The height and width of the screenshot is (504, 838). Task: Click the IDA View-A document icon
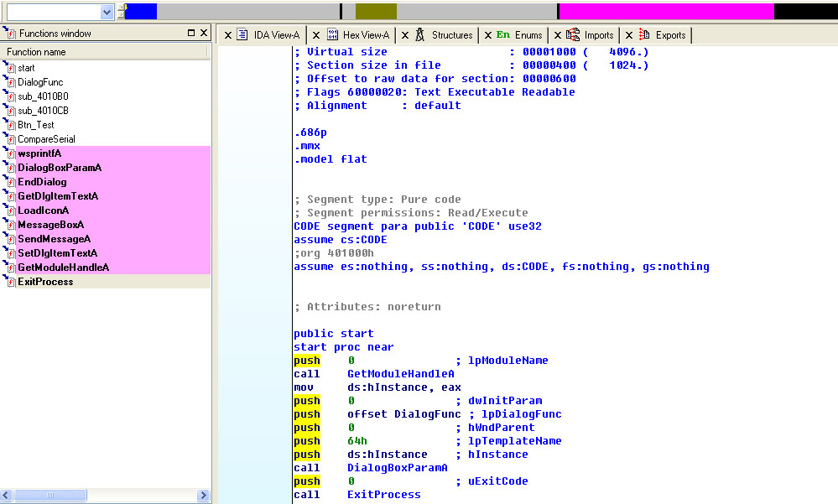click(x=242, y=34)
